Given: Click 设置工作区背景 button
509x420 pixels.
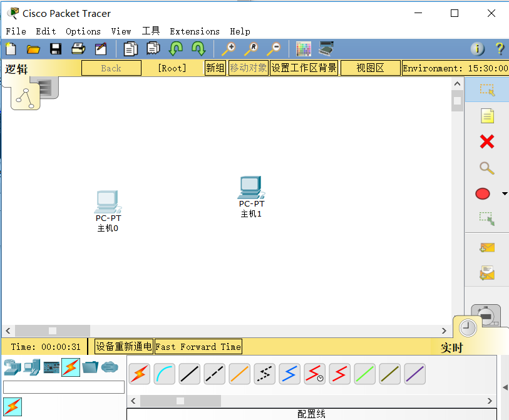Looking at the screenshot, I should pyautogui.click(x=304, y=68).
